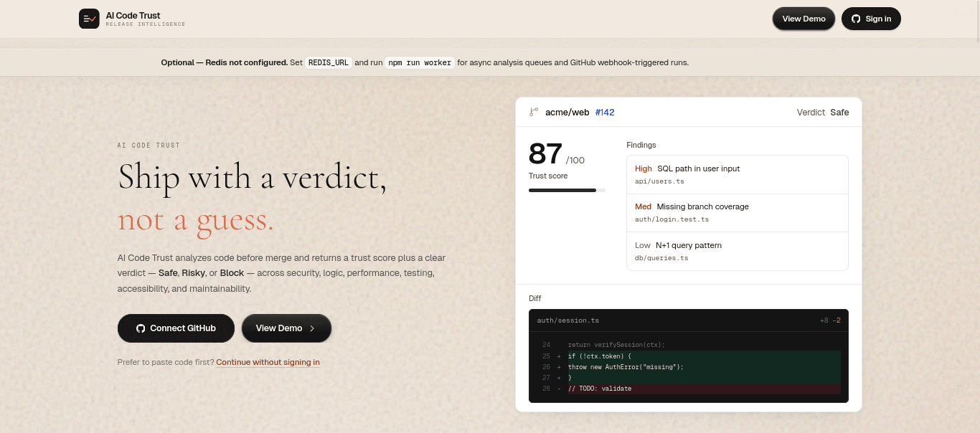Image resolution: width=980 pixels, height=433 pixels.
Task: Click the Sign in button
Action: (871, 19)
